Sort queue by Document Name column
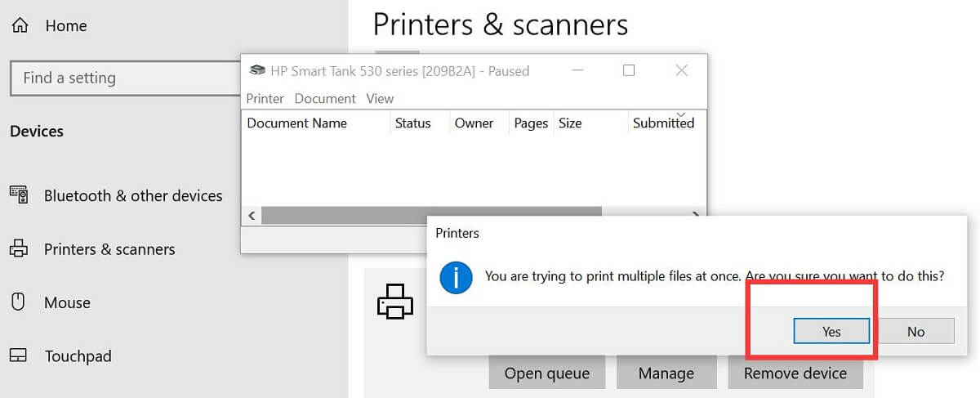The height and width of the screenshot is (398, 980). [x=296, y=123]
